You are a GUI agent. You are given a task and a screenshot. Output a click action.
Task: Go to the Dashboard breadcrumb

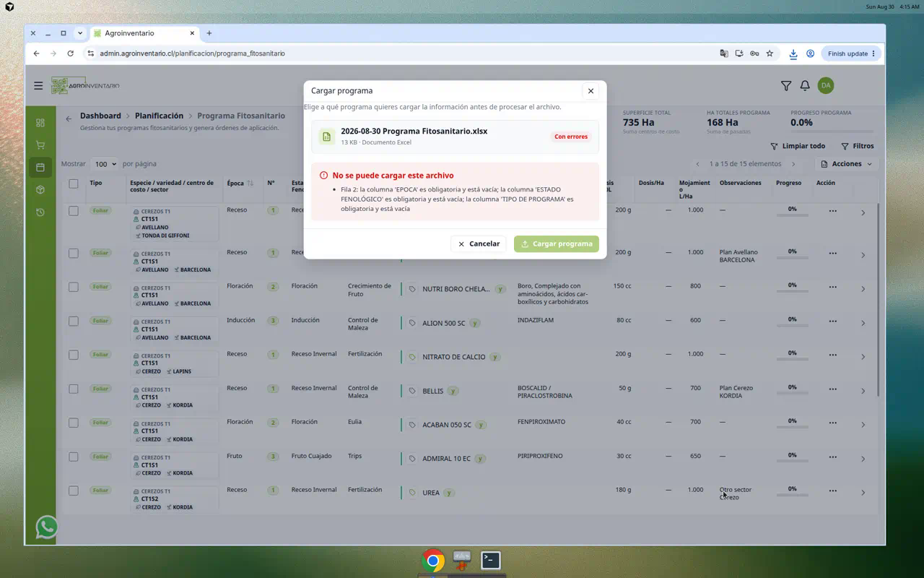click(100, 116)
